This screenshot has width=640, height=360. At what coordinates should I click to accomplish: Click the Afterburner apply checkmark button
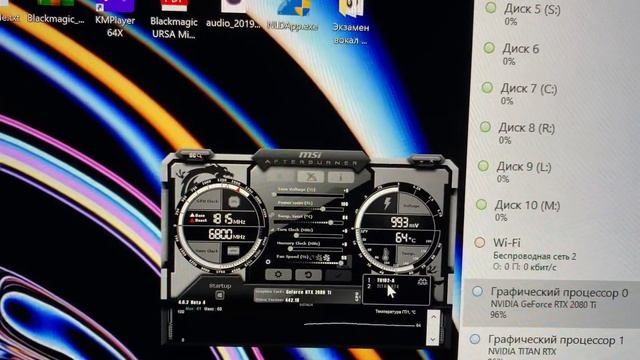(338, 275)
